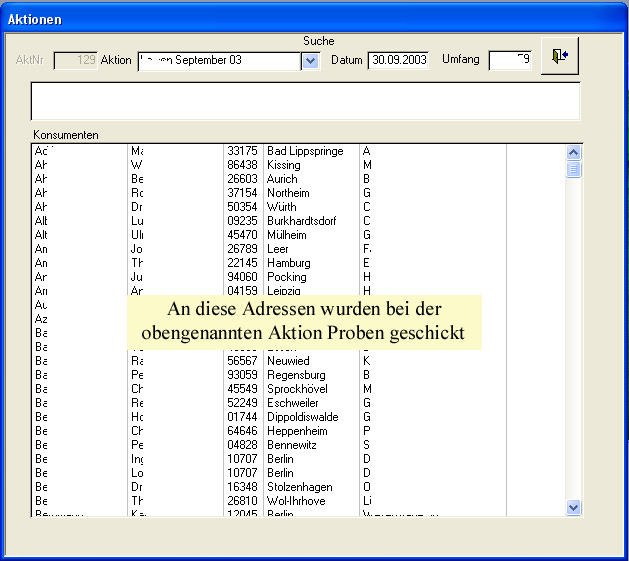The image size is (629, 561).
Task: Click the Konsumenten list label
Action: (66, 135)
